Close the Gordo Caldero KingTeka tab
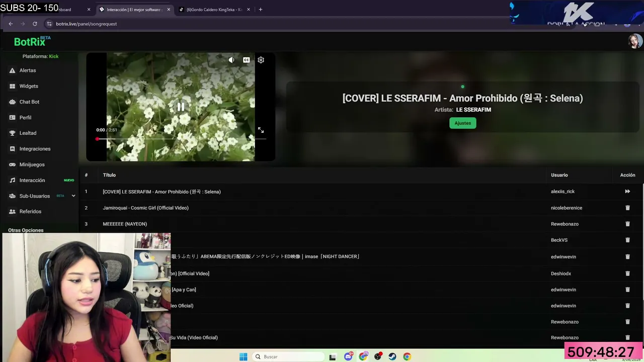644x362 pixels. 248,10
